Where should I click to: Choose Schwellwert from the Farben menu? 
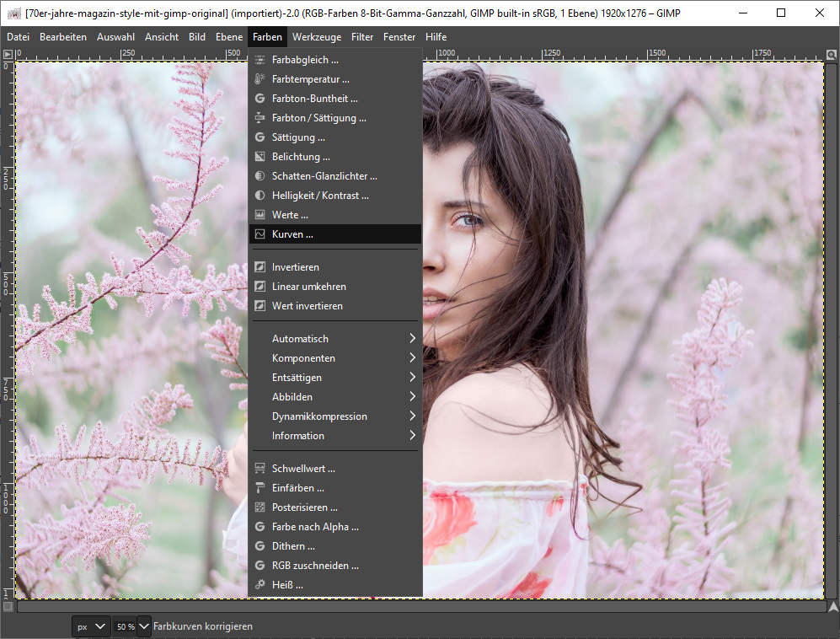(x=303, y=469)
